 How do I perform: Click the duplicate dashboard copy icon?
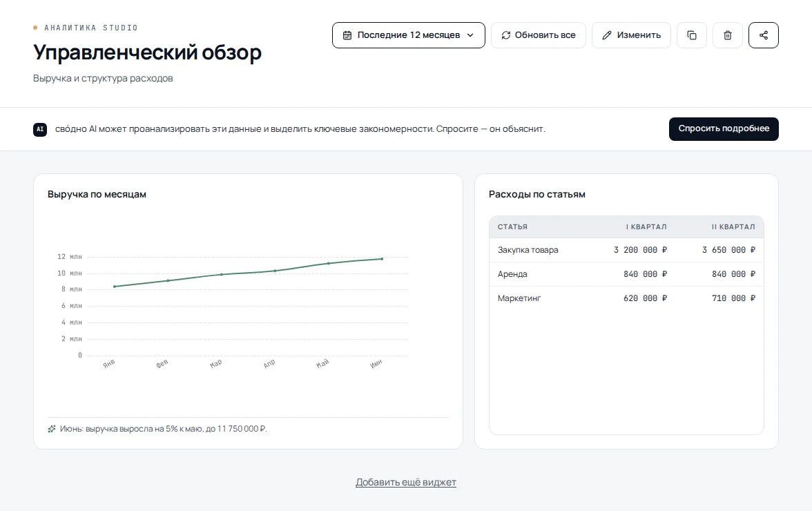coord(692,35)
